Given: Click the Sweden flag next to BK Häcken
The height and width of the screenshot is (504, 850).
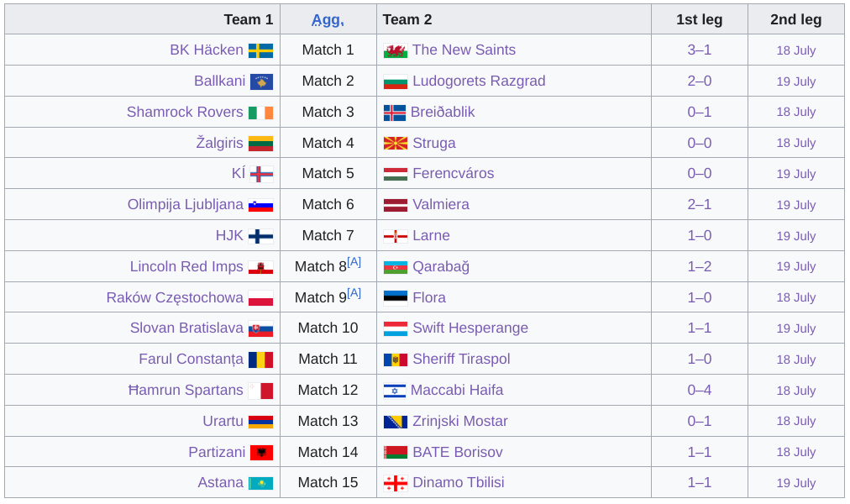Looking at the screenshot, I should 260,50.
